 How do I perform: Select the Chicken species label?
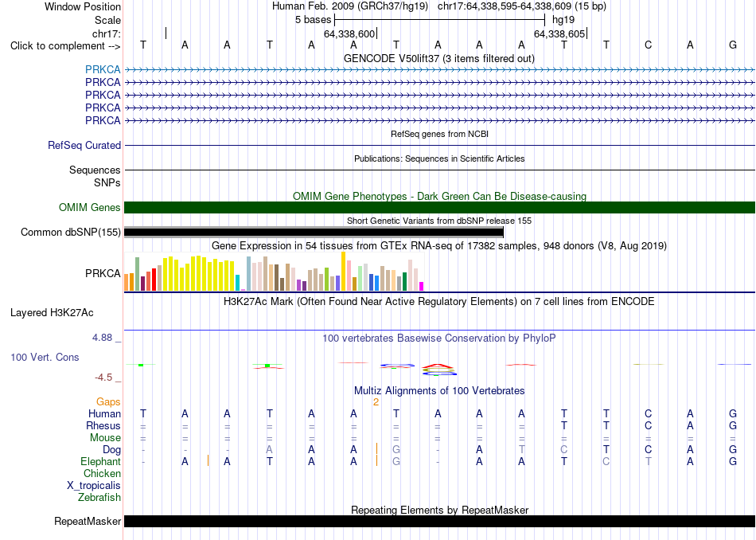pyautogui.click(x=102, y=473)
